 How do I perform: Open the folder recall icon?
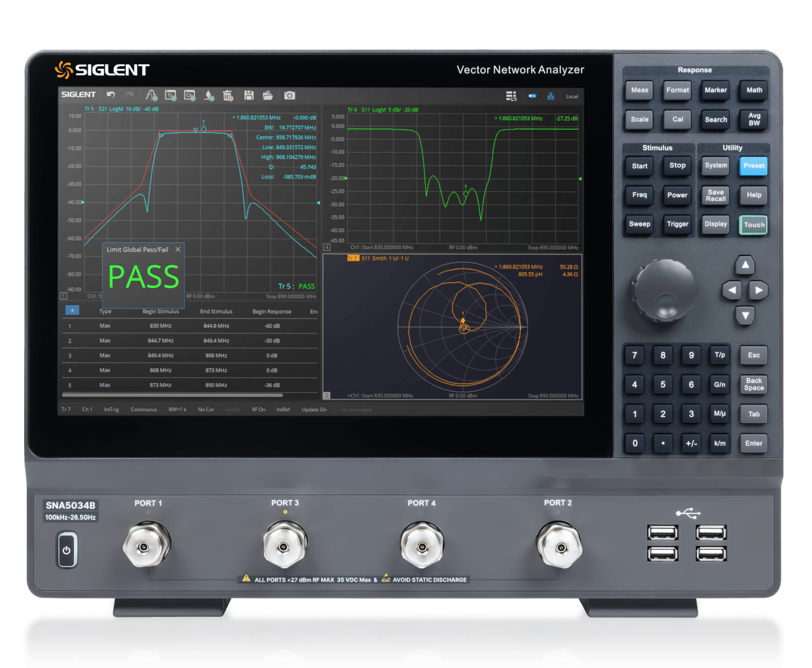(268, 96)
